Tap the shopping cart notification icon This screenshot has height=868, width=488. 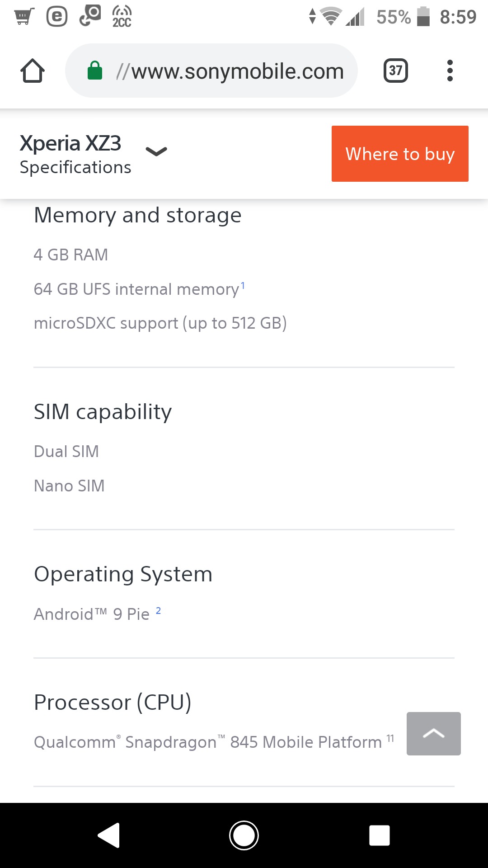(x=24, y=17)
